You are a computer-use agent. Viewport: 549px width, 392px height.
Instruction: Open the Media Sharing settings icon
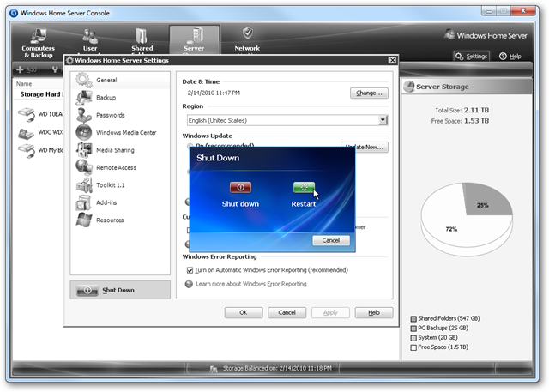[84, 150]
